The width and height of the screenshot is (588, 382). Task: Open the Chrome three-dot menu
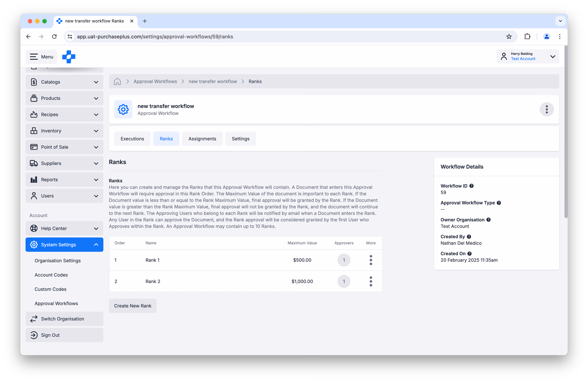pyautogui.click(x=560, y=37)
